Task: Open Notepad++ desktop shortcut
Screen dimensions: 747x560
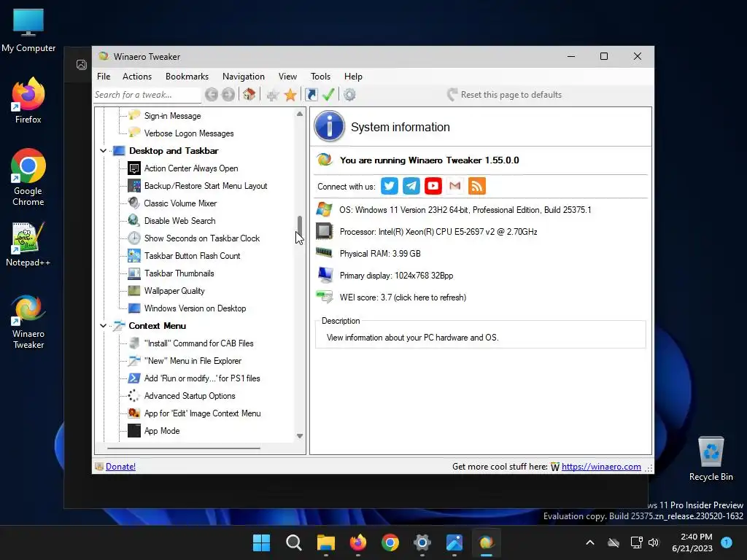Action: 28,244
